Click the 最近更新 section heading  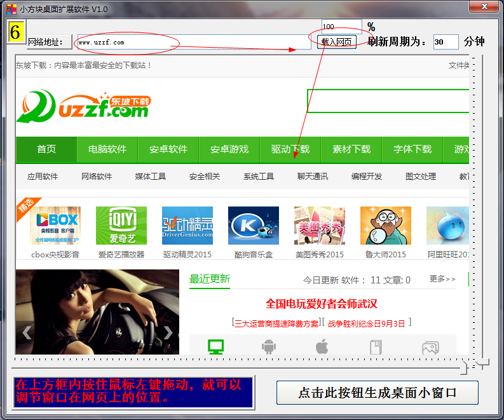point(210,279)
